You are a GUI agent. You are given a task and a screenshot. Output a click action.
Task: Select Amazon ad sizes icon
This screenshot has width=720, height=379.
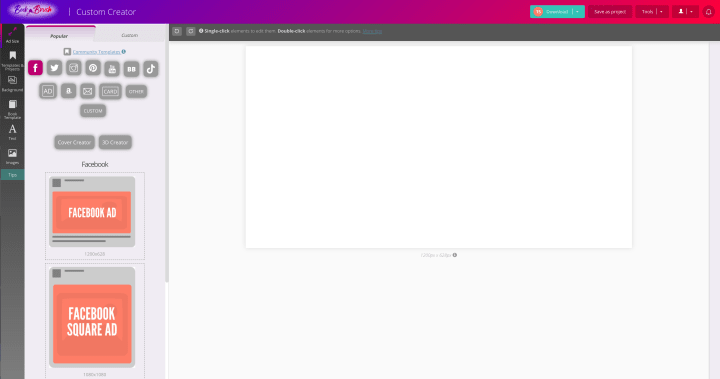click(x=68, y=91)
